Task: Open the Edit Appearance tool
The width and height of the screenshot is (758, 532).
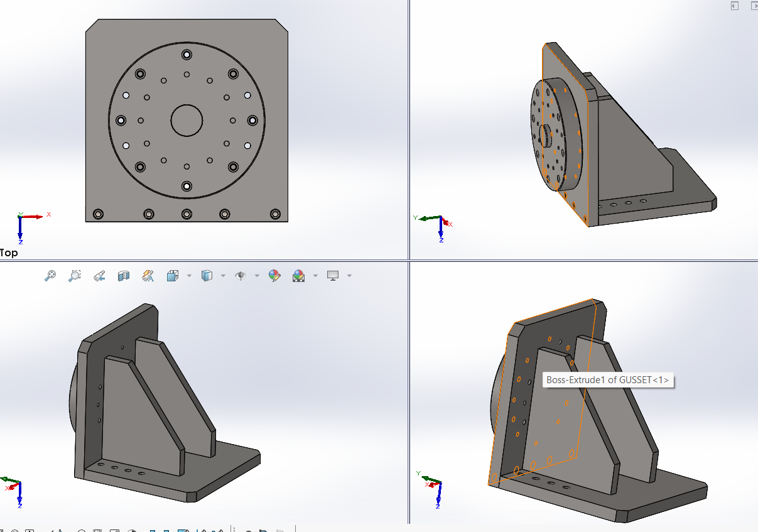Action: [274, 275]
